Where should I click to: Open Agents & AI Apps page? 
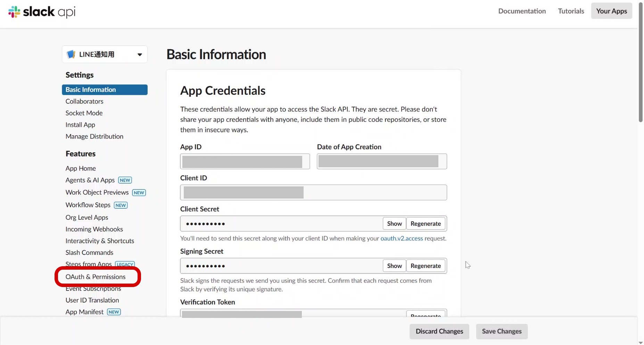point(90,180)
